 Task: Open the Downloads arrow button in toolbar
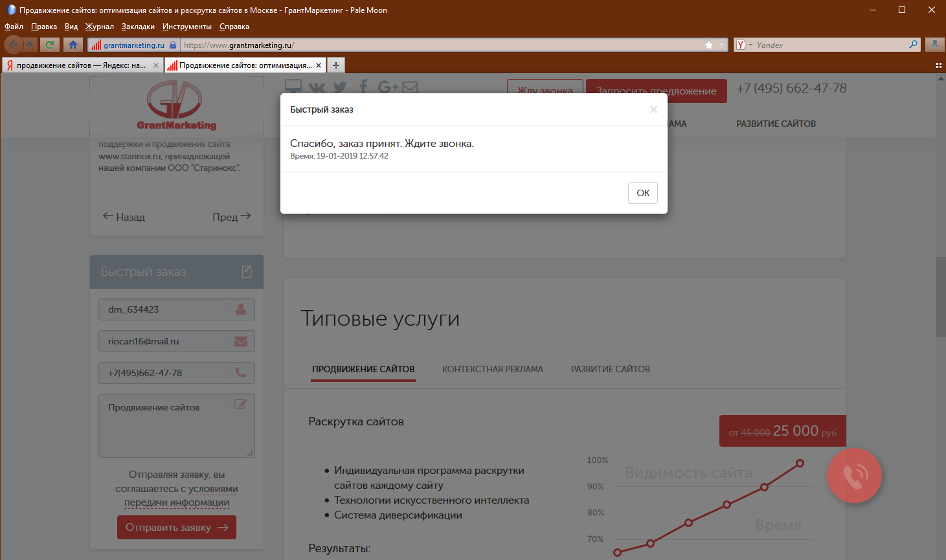click(x=934, y=45)
